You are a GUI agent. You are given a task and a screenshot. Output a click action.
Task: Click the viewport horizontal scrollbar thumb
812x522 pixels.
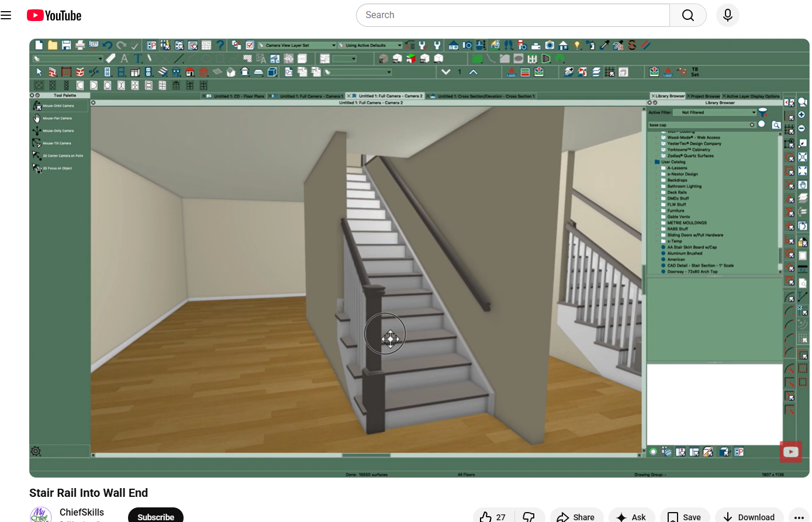pyautogui.click(x=366, y=455)
